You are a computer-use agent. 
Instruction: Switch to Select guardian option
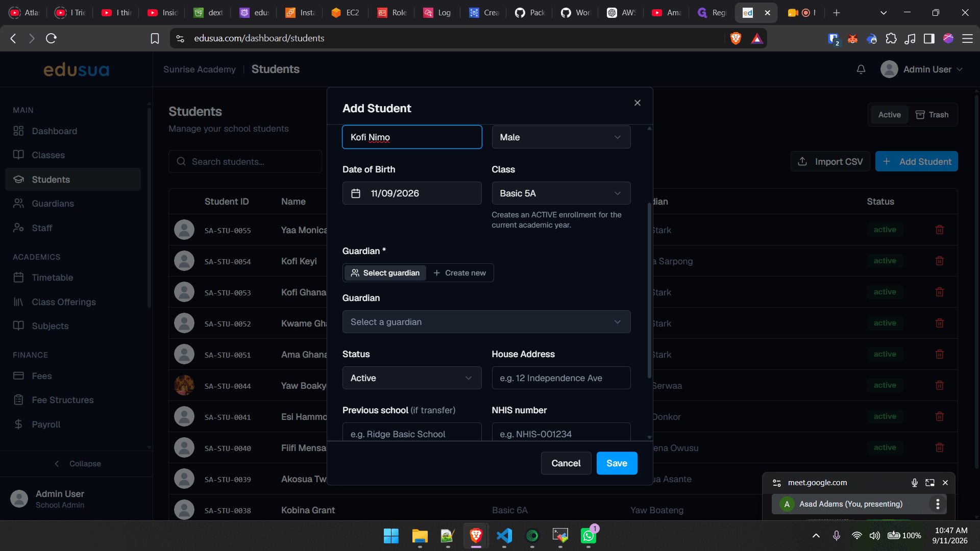[x=385, y=273]
